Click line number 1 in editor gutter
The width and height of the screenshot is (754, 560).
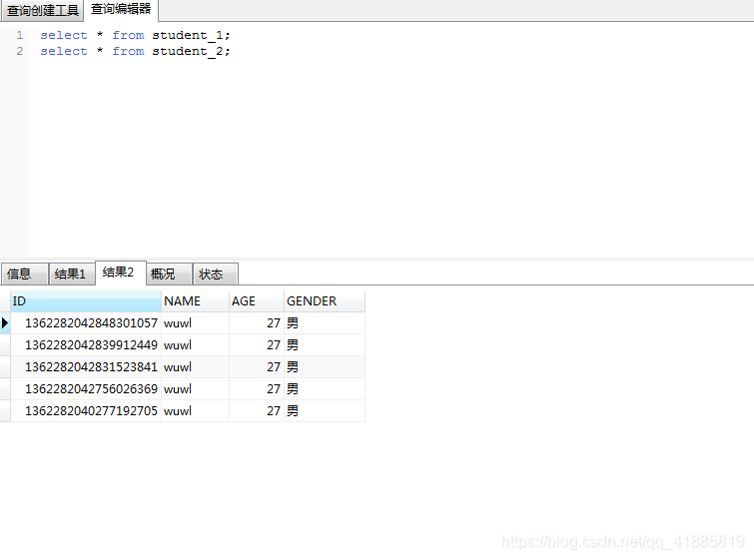(x=20, y=35)
